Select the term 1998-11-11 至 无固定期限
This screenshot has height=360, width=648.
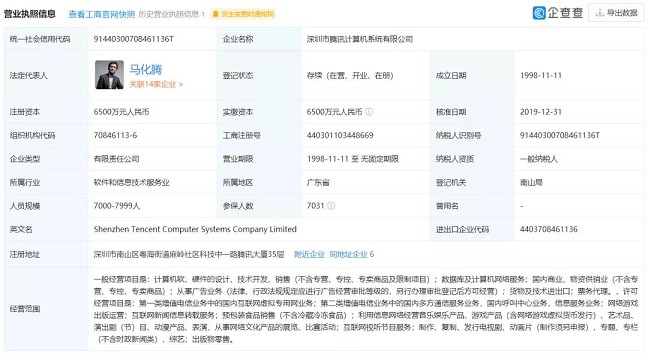coord(353,159)
